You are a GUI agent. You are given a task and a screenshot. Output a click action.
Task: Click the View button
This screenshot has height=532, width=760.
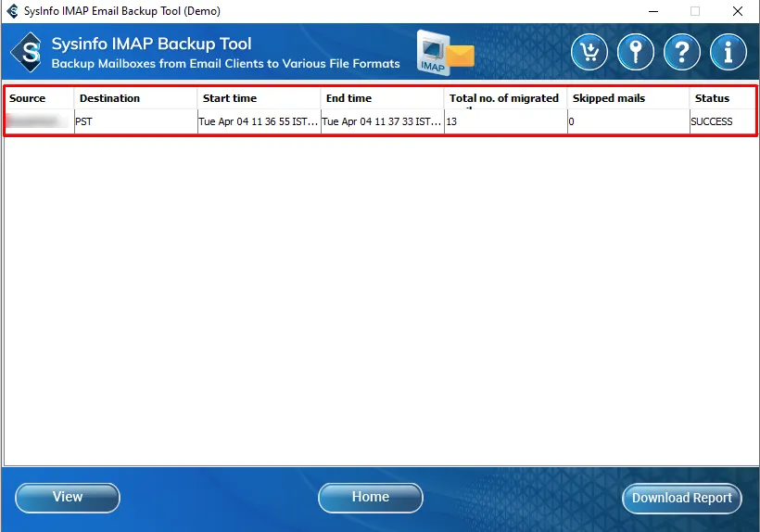pyautogui.click(x=68, y=498)
